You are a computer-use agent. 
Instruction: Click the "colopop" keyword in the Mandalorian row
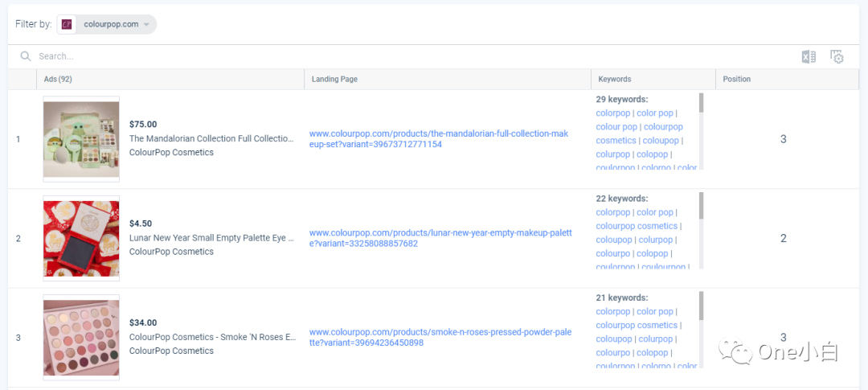coord(652,154)
